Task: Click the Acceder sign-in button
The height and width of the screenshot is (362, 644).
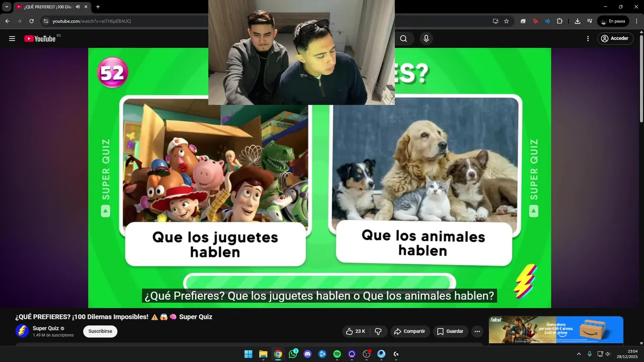Action: [615, 39]
